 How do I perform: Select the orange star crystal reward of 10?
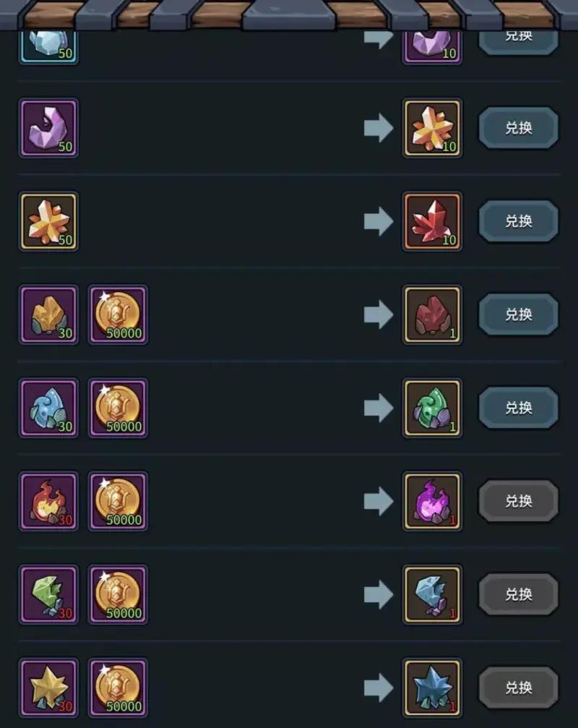(432, 128)
